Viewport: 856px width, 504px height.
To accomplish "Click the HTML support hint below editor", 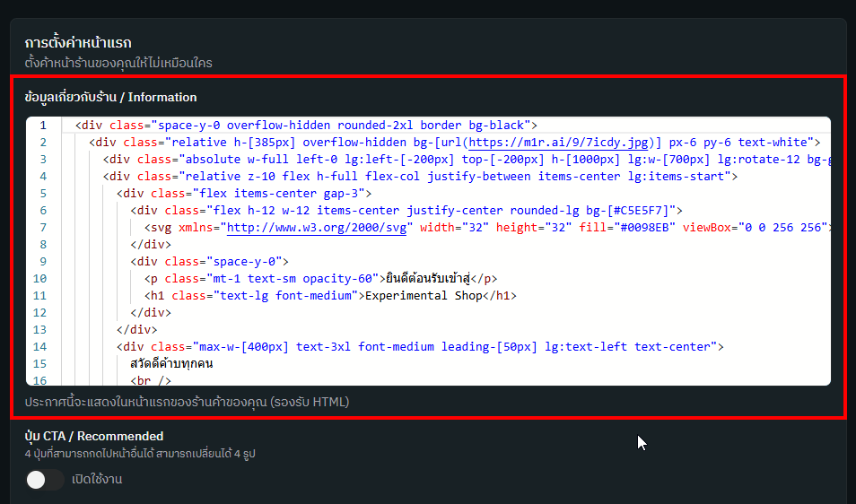I will 187,402.
